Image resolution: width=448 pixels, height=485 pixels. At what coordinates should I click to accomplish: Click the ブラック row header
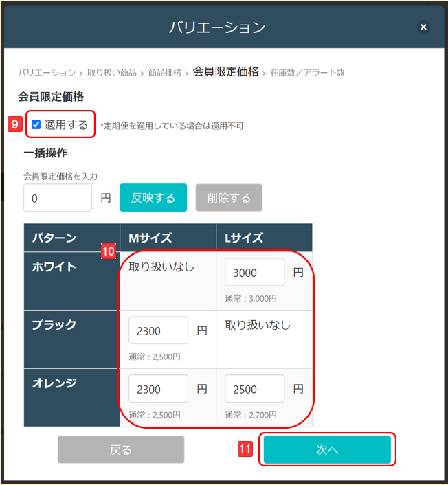tap(71, 339)
